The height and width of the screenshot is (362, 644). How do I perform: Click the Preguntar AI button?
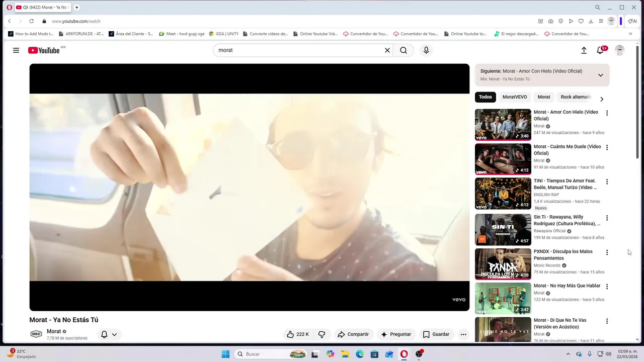[x=396, y=334]
